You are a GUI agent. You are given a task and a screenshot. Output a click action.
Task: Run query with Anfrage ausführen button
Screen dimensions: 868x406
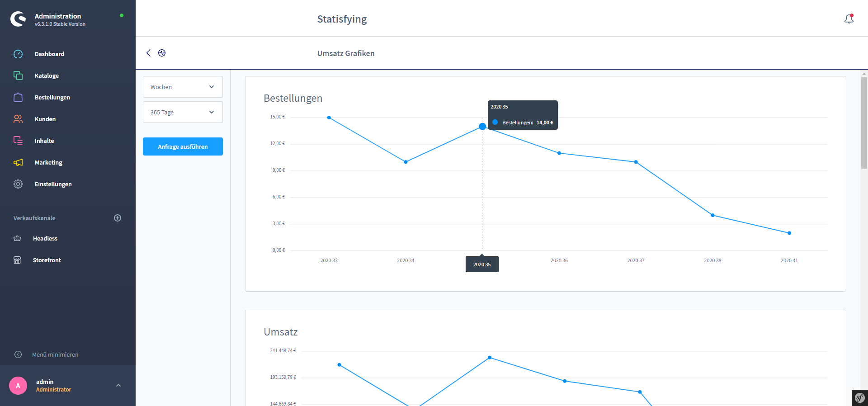click(183, 146)
